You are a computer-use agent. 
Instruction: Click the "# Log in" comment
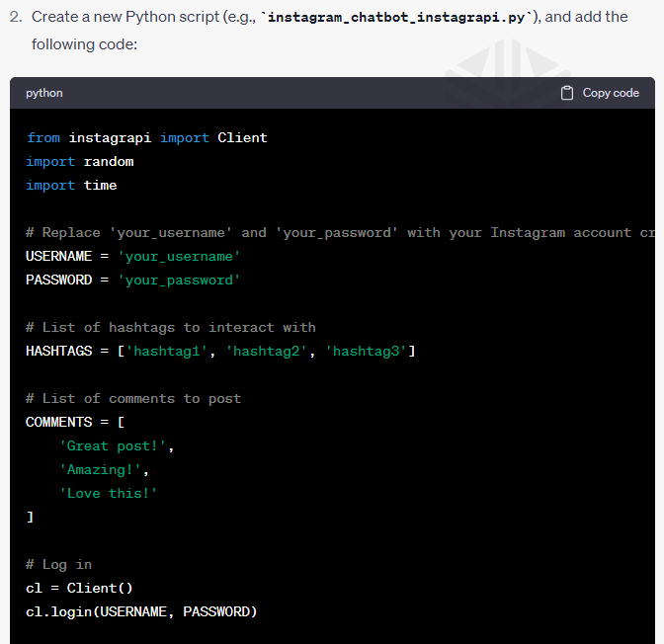pos(59,564)
